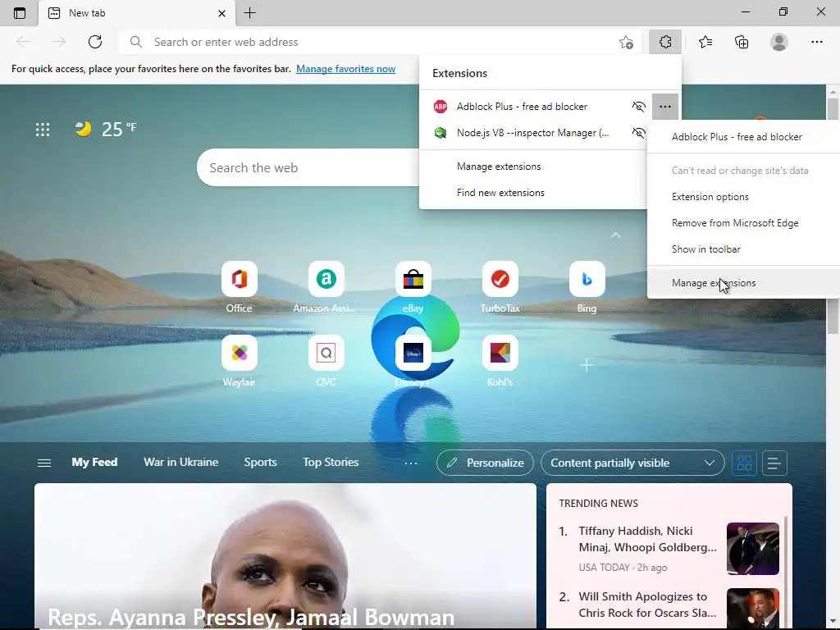Select Show in toolbar menu entry
This screenshot has width=840, height=630.
[x=743, y=249]
